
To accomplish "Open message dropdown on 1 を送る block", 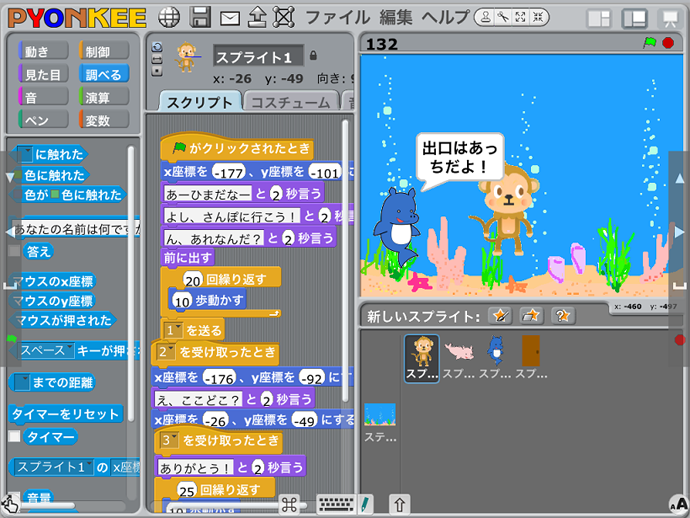I will [x=178, y=329].
